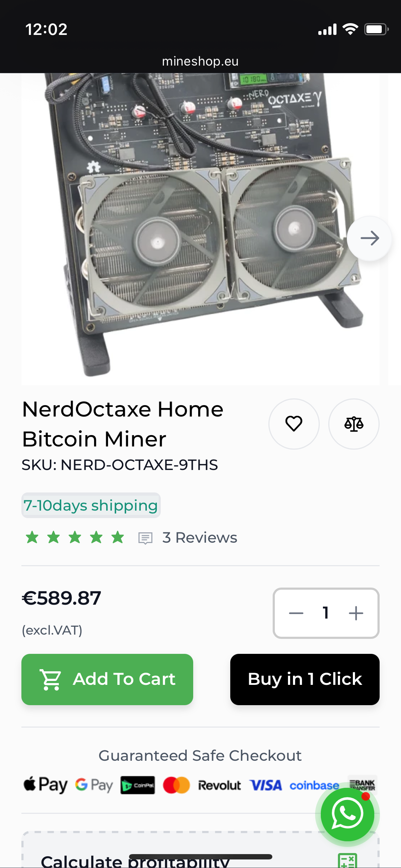The width and height of the screenshot is (401, 868).
Task: Open WhatsApp chat bubble
Action: 347,815
